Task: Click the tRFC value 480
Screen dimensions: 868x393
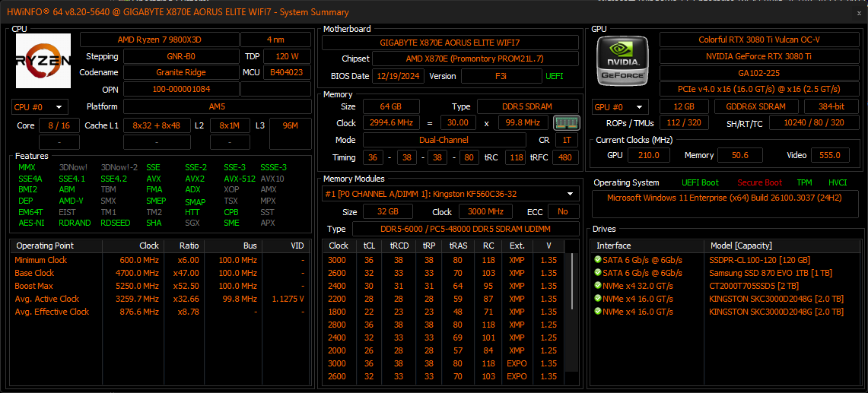Action: [x=565, y=157]
